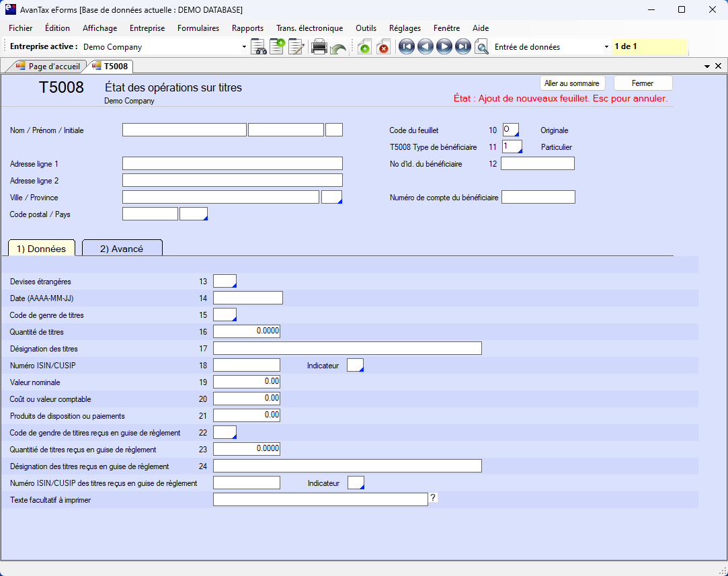Click the Fermer button

pos(643,83)
